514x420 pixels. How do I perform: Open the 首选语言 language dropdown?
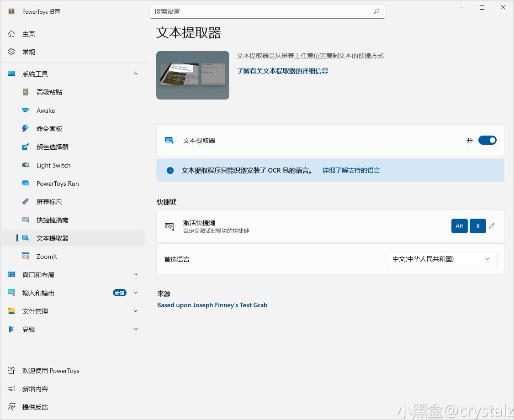click(x=441, y=259)
